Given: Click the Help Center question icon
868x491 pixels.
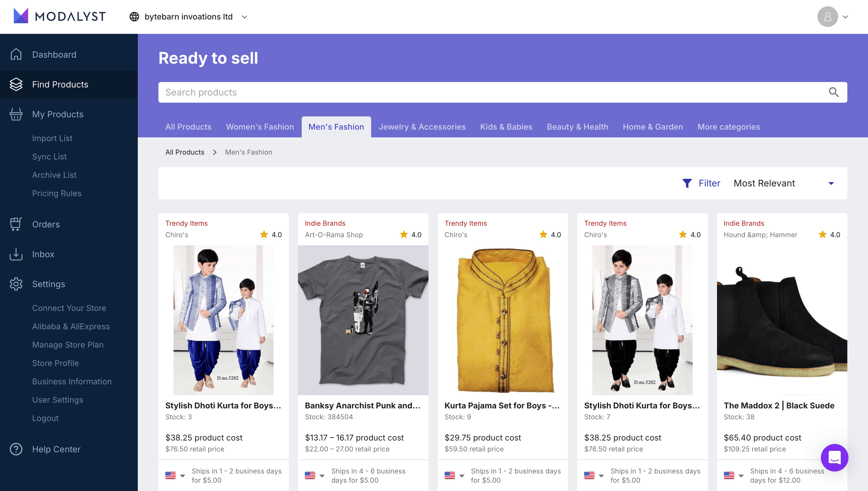Looking at the screenshot, I should (x=16, y=449).
